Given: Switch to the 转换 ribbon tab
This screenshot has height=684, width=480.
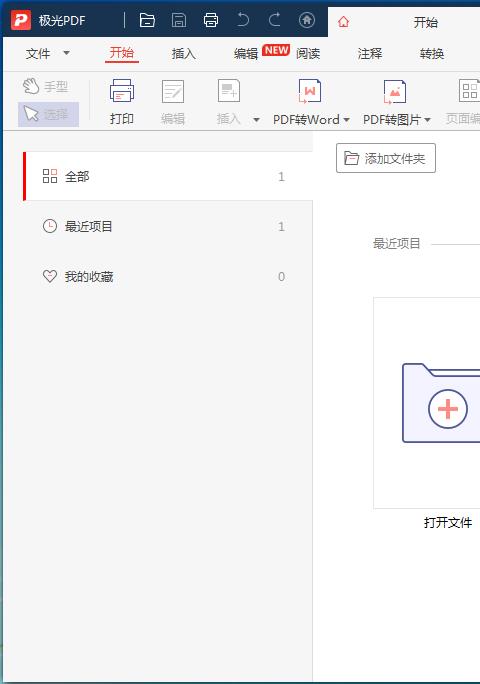Looking at the screenshot, I should 432,54.
